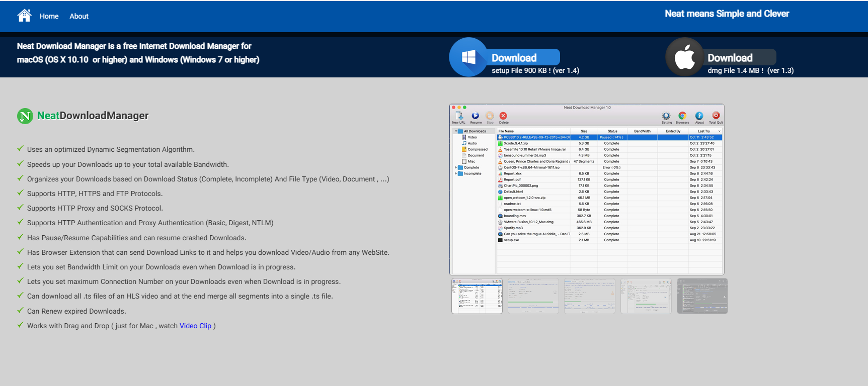
Task: Expand the Complete folder arrow
Action: tap(456, 167)
